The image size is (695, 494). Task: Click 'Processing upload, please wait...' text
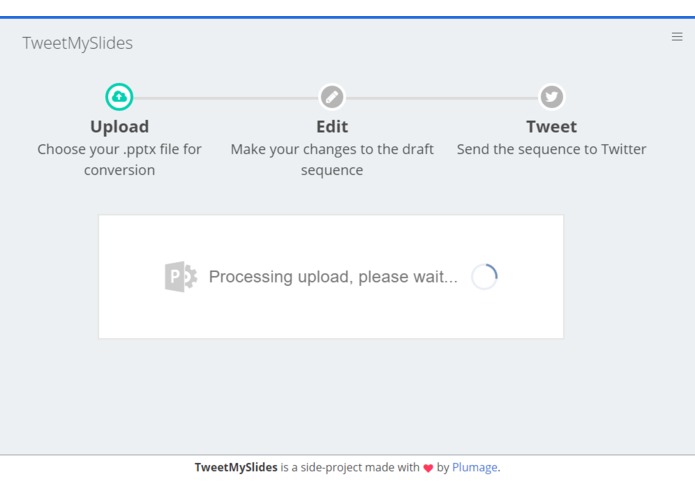(333, 276)
